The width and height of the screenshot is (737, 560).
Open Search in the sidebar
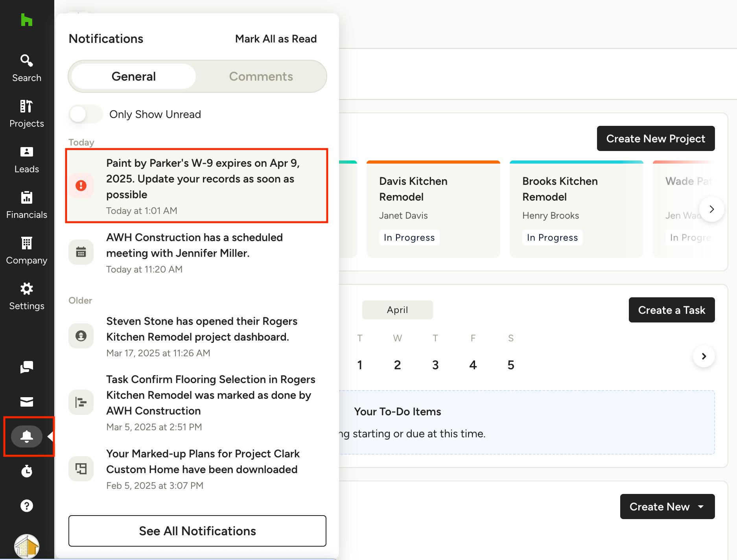pos(27,68)
